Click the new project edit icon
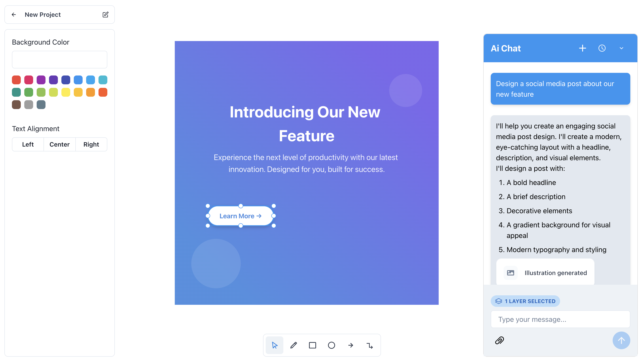The height and width of the screenshot is (362, 644). (x=105, y=15)
